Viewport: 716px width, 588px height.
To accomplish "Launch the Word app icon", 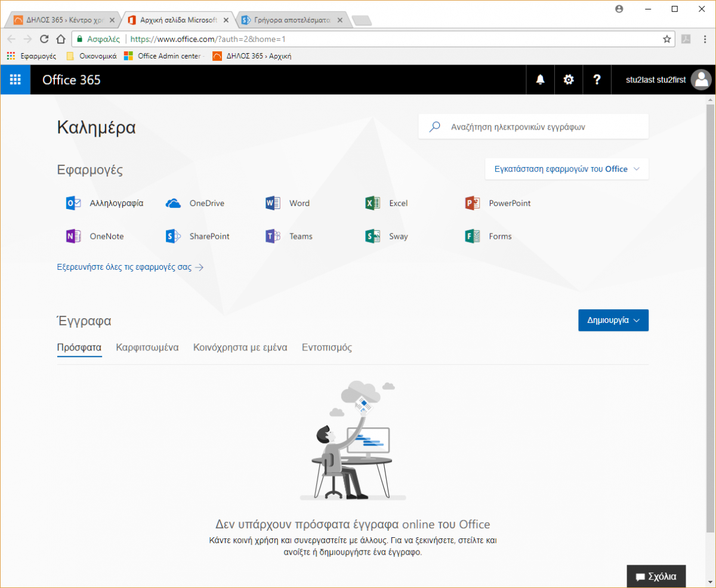I will click(273, 203).
